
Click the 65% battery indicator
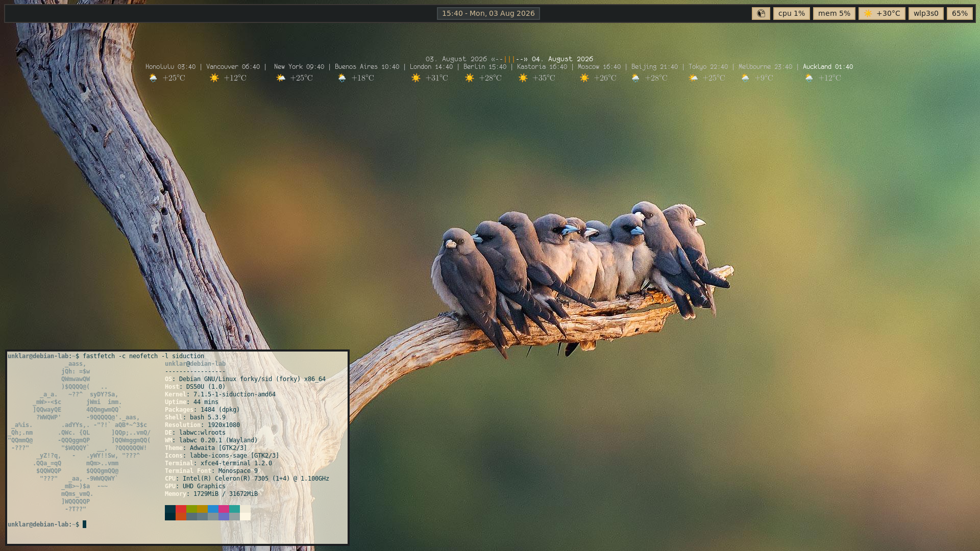tap(960, 13)
